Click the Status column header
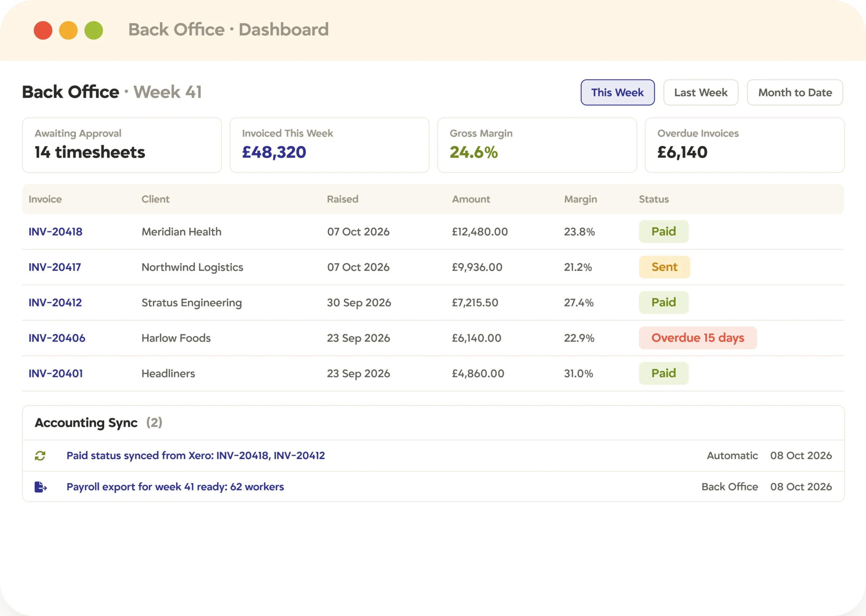866x616 pixels. (654, 199)
